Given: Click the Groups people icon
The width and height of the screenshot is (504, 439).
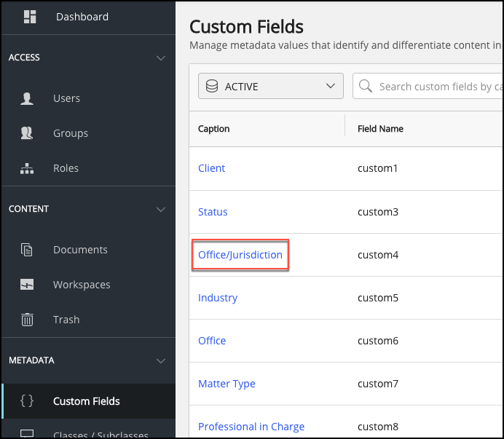Looking at the screenshot, I should click(x=27, y=133).
